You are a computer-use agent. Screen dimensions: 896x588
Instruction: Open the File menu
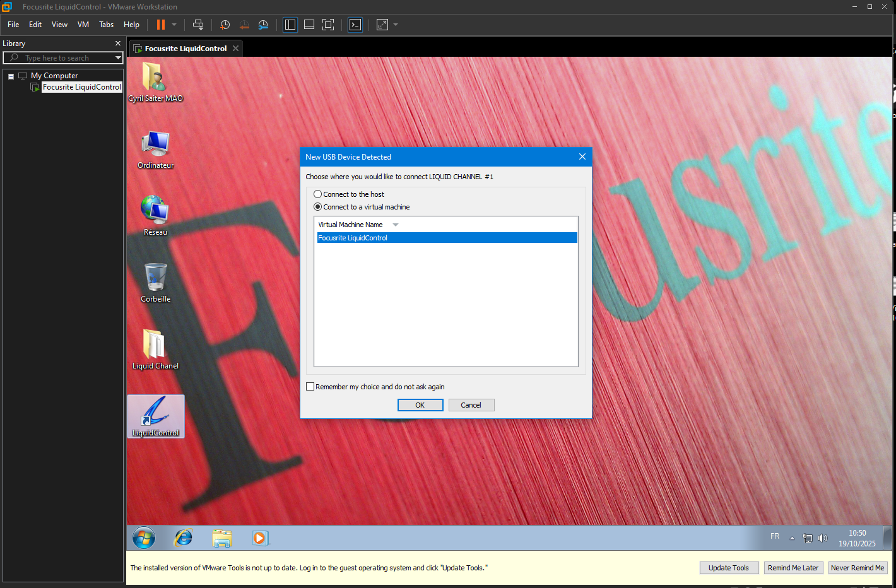(x=13, y=25)
